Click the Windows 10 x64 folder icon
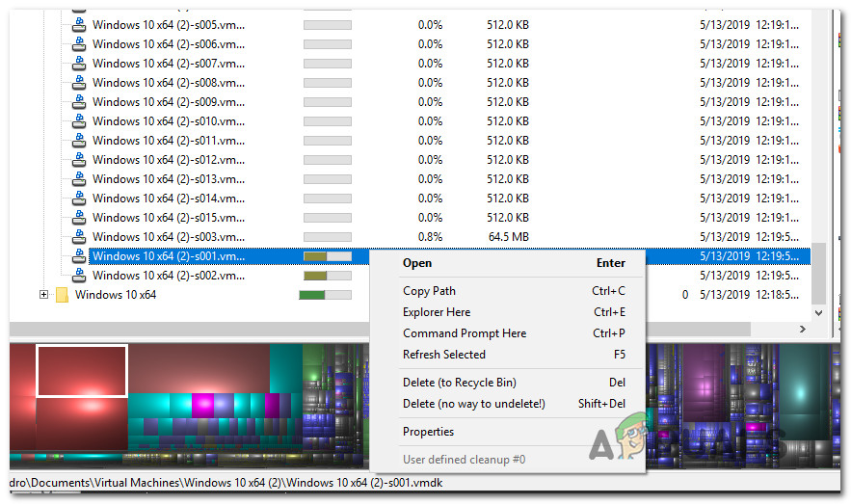This screenshot has height=504, width=851. (x=63, y=295)
